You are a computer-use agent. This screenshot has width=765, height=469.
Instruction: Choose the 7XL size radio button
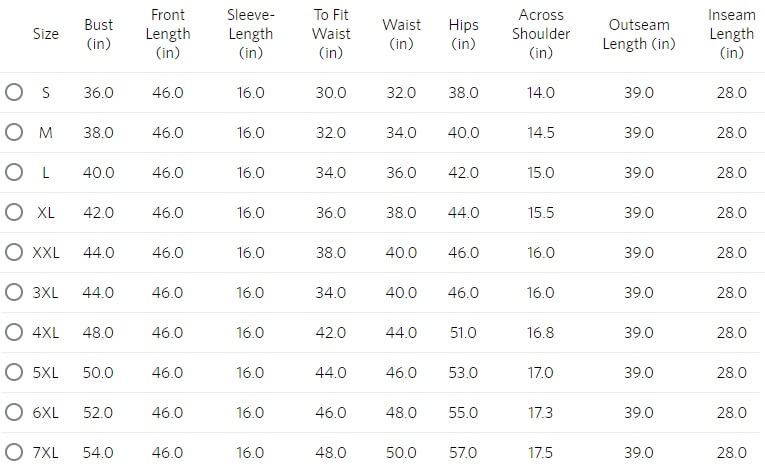[x=14, y=452]
